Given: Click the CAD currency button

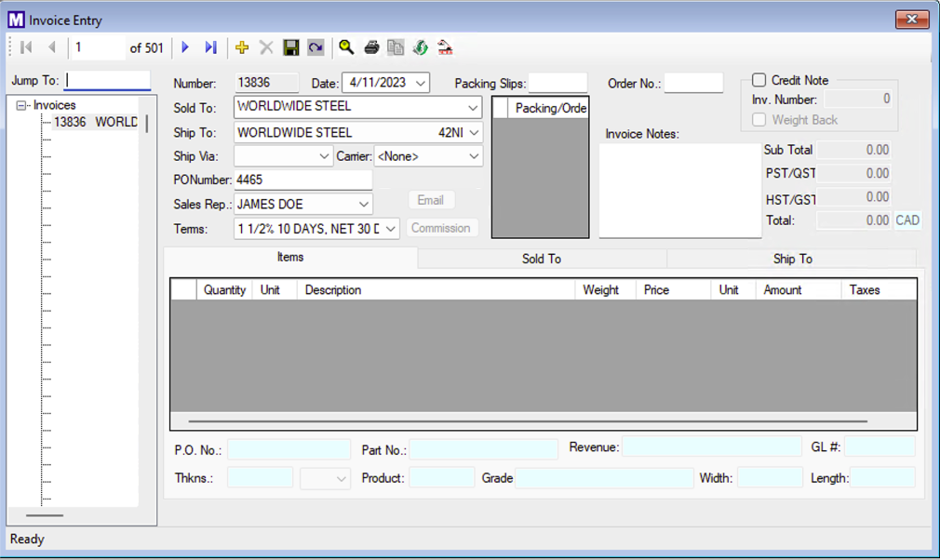Looking at the screenshot, I should tap(906, 220).
